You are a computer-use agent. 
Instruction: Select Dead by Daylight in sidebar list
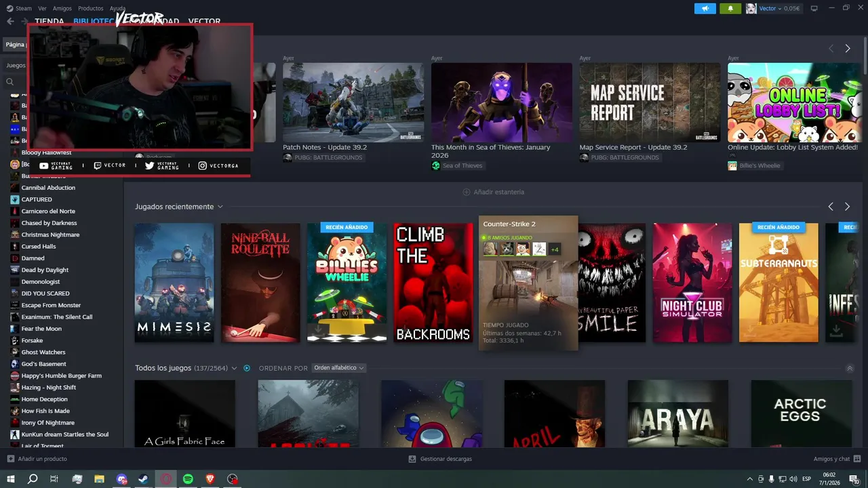pyautogui.click(x=45, y=270)
